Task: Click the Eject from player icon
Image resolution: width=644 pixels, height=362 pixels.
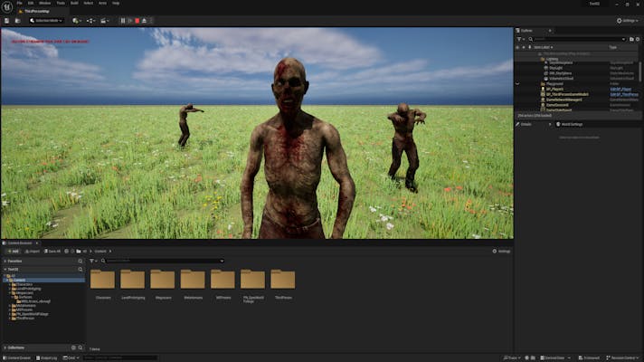Action: pos(144,21)
